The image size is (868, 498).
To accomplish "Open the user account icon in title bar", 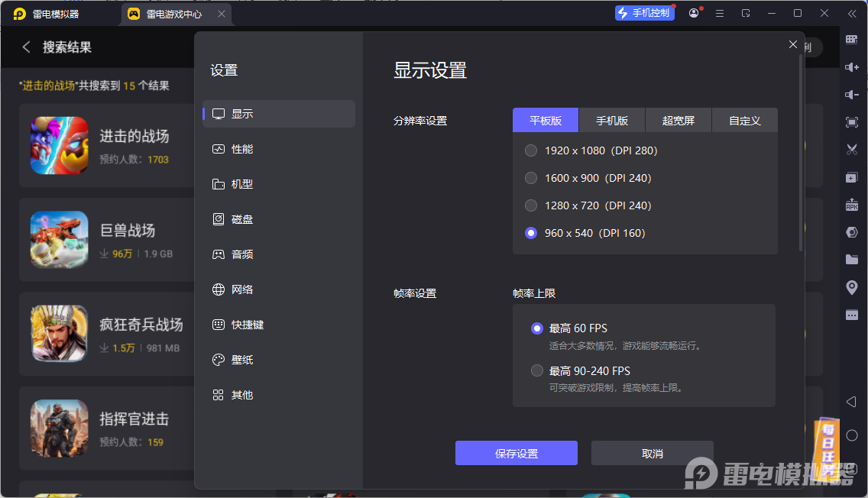I will (x=694, y=13).
